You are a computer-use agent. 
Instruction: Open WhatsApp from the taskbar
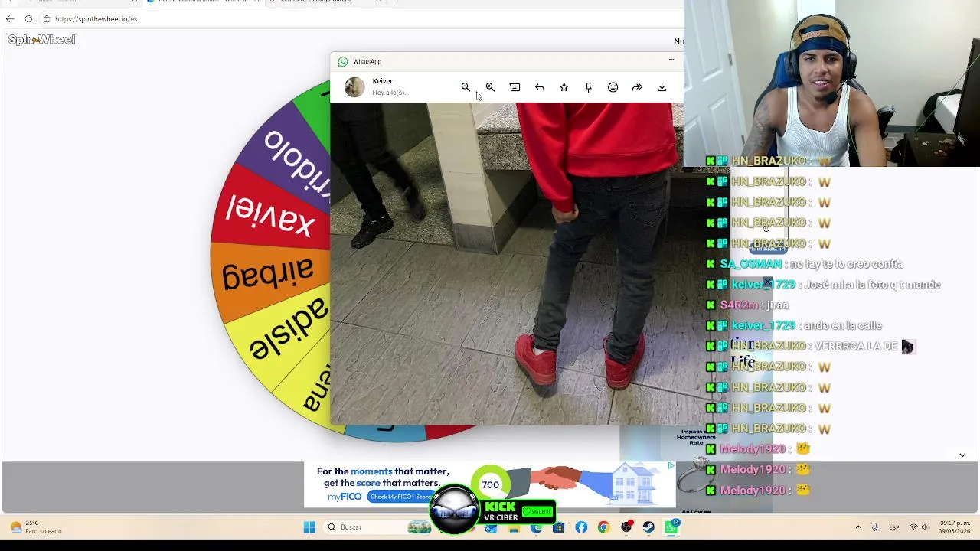tap(671, 527)
